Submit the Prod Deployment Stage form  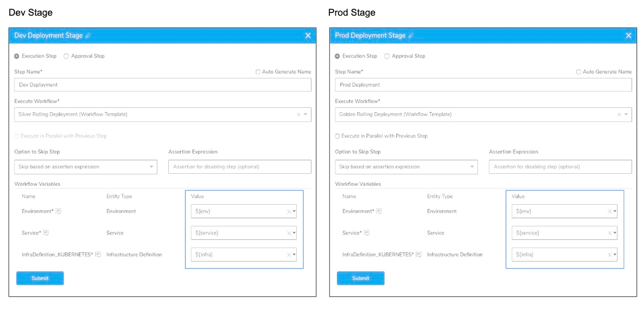[x=361, y=278]
